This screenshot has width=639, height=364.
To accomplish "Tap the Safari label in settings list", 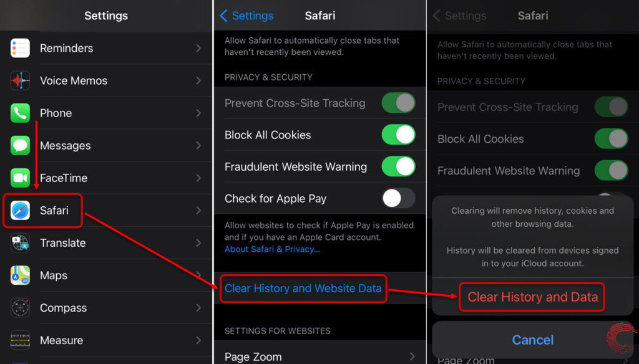I will (x=54, y=211).
